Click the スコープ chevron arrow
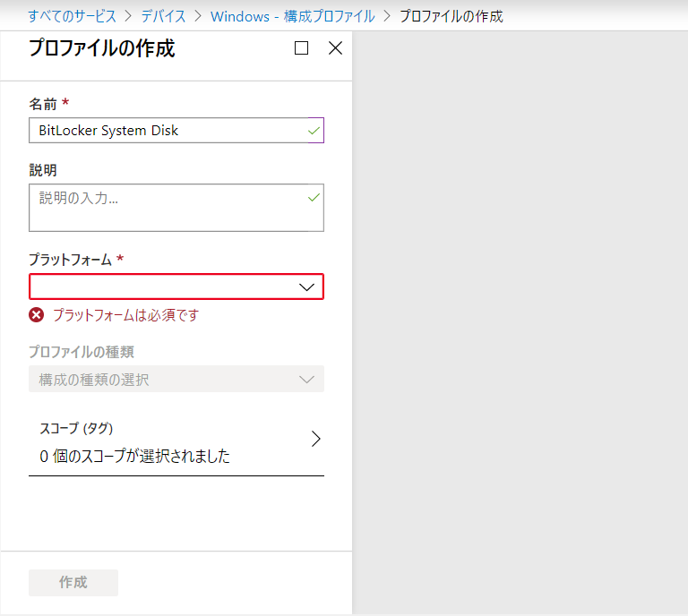The width and height of the screenshot is (688, 616). [316, 439]
